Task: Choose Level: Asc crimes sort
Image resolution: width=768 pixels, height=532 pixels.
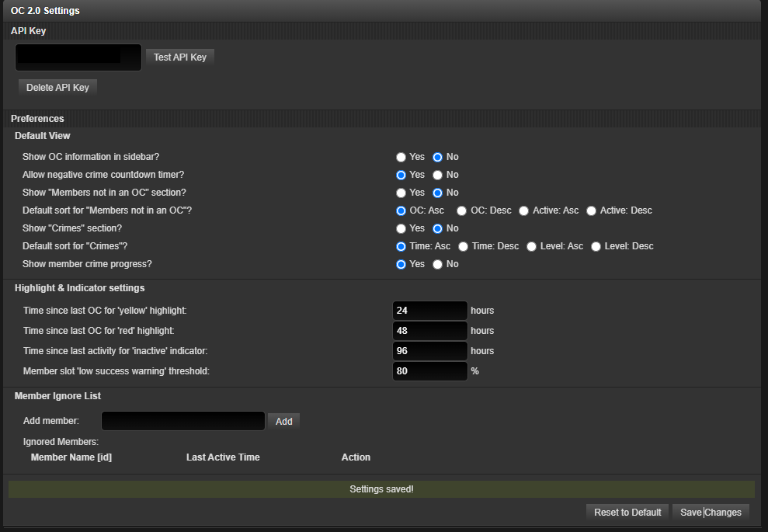Action: click(x=531, y=246)
